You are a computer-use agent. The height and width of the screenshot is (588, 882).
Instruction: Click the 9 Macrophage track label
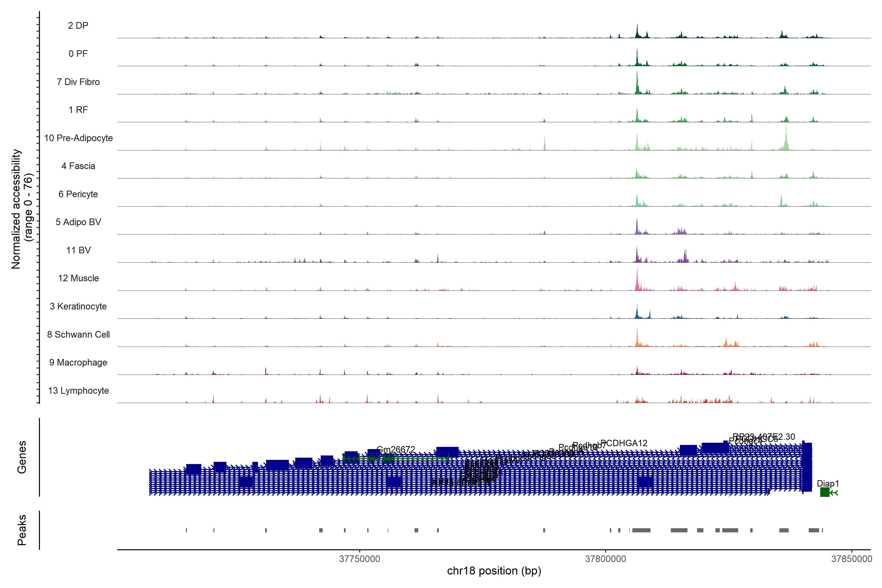(78, 362)
